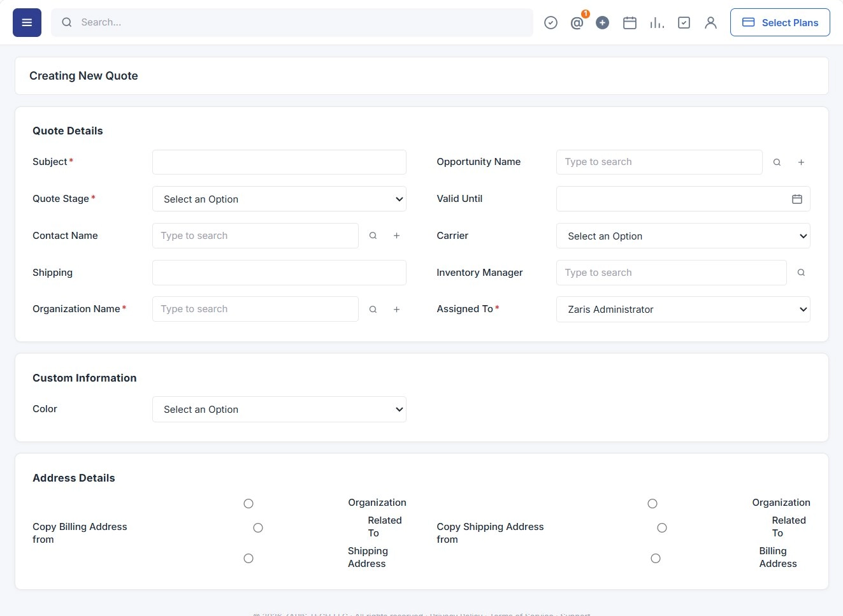
Task: Focus the Subject input field
Action: [x=279, y=162]
